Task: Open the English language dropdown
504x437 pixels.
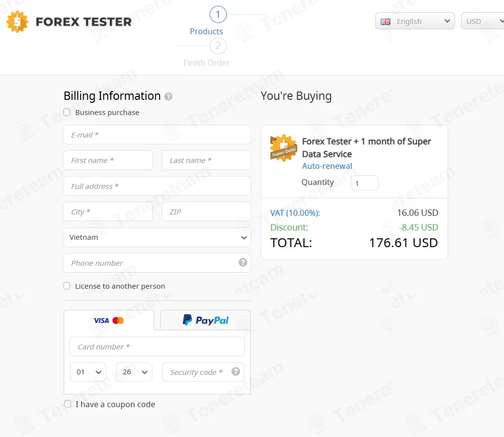Action: [415, 21]
